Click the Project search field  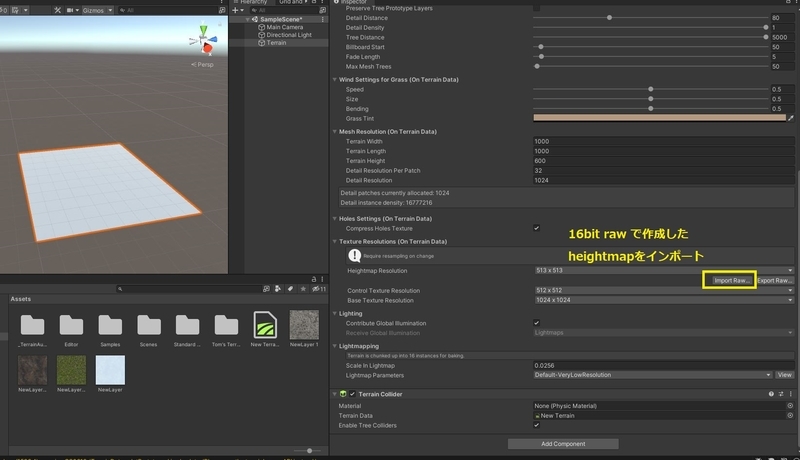pyautogui.click(x=188, y=289)
